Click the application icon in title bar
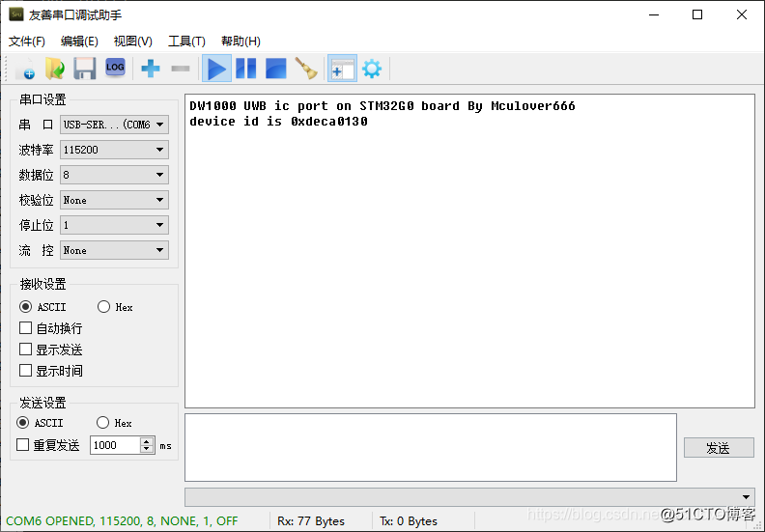The height and width of the screenshot is (532, 765). tap(16, 14)
